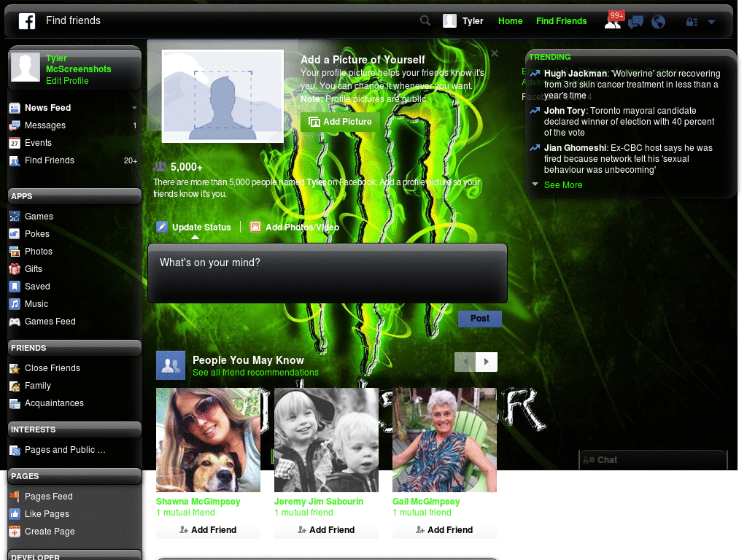Open the messages chat bubbles icon
Screen dimensions: 747x560
point(635,22)
